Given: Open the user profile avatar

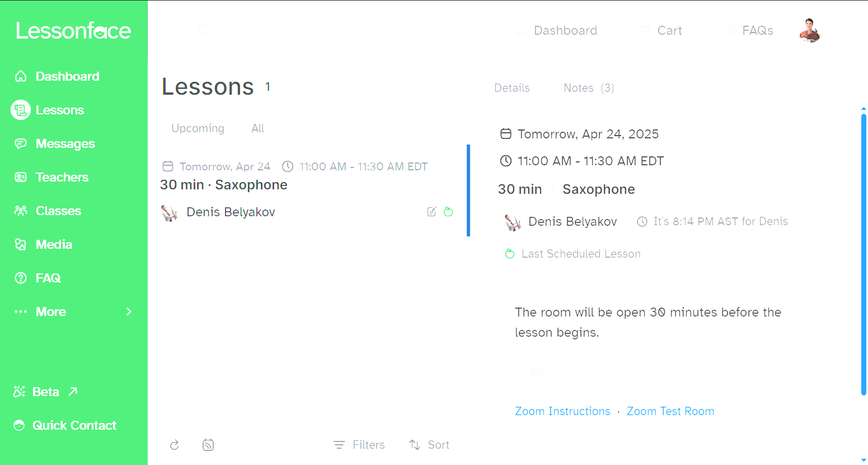Looking at the screenshot, I should coord(809,31).
